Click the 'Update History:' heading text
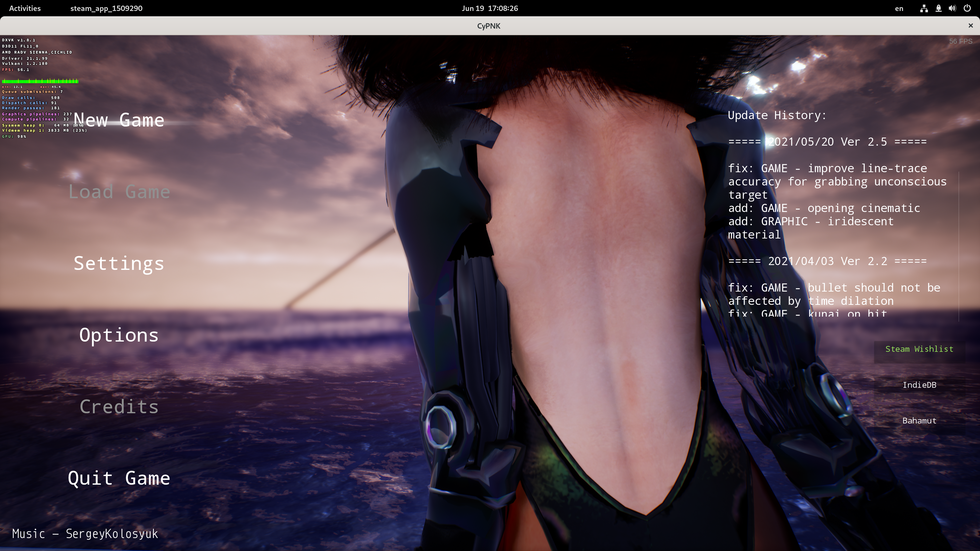Screen dimensions: 980x551 coord(777,115)
